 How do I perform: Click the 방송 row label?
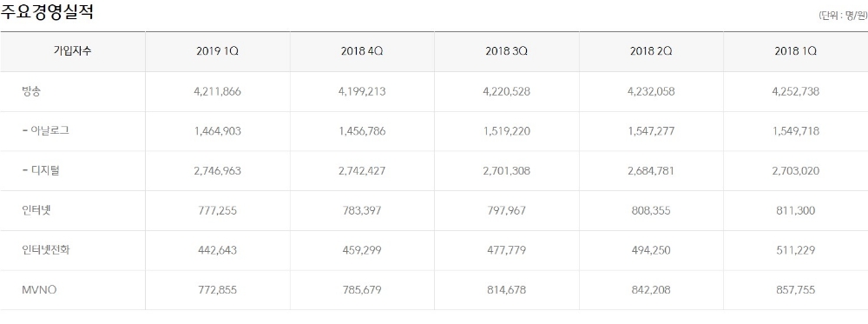tap(31, 91)
